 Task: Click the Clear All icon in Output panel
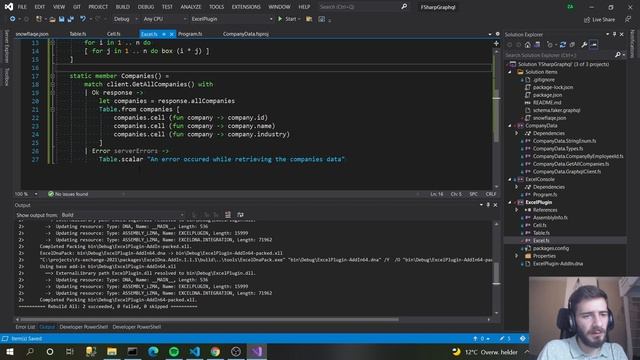(x=228, y=215)
